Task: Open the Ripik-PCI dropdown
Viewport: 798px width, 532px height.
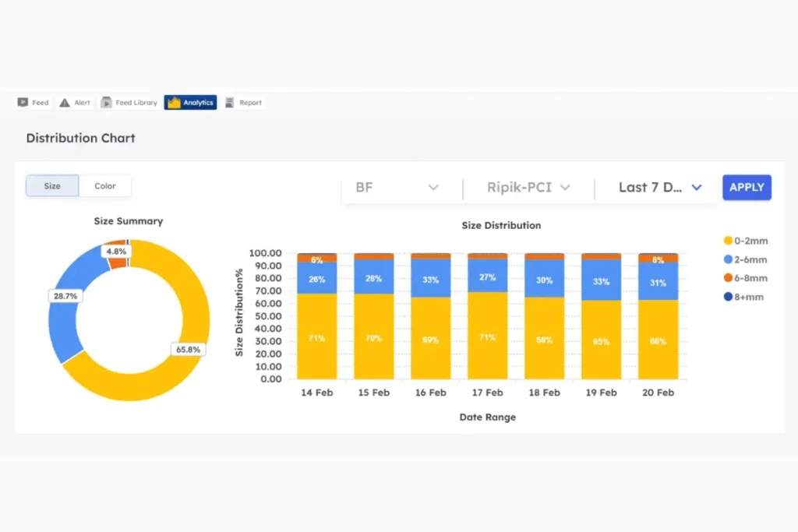Action: click(528, 188)
